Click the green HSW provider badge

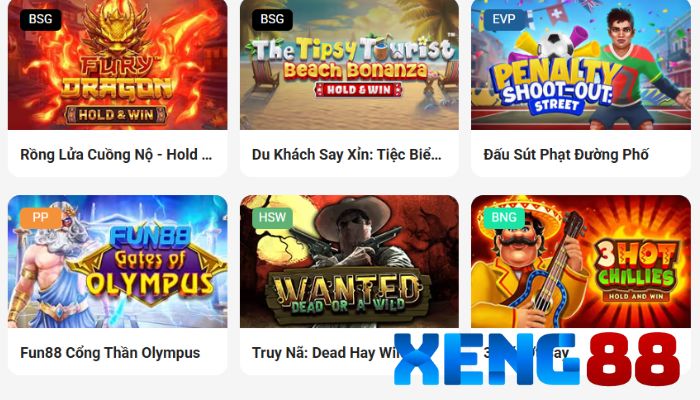pos(272,217)
